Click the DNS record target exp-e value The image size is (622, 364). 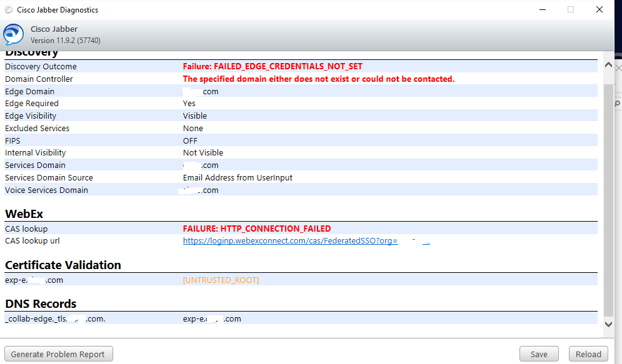212,319
